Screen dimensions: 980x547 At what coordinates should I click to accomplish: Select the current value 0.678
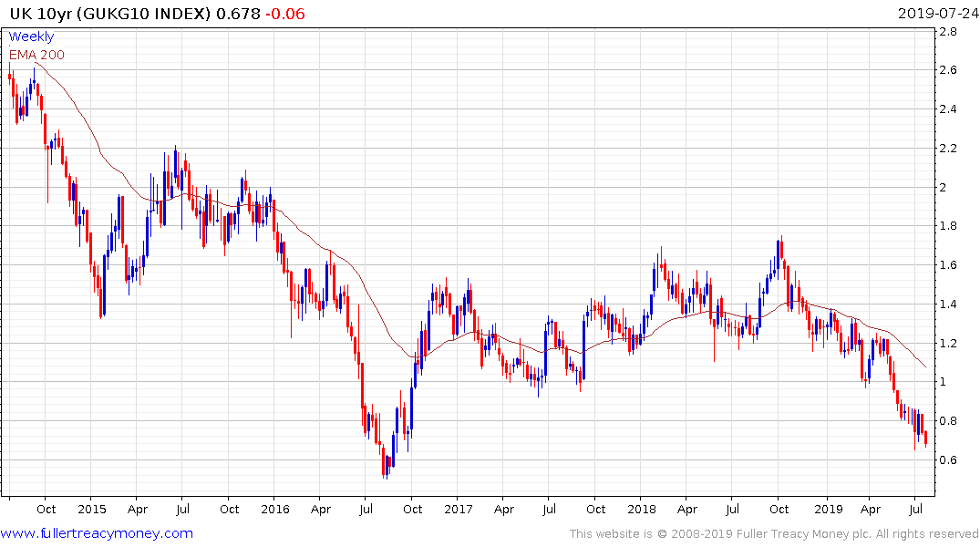click(238, 14)
